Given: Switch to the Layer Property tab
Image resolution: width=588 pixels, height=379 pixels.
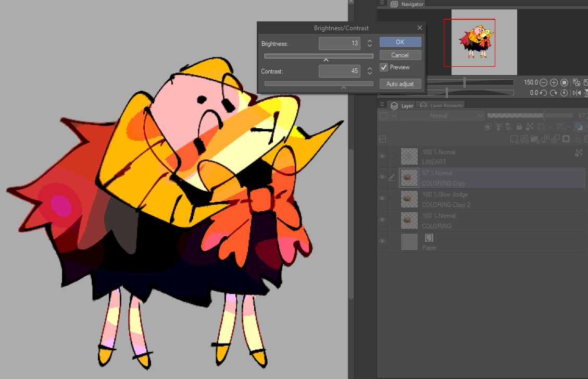Looking at the screenshot, I should [x=442, y=106].
